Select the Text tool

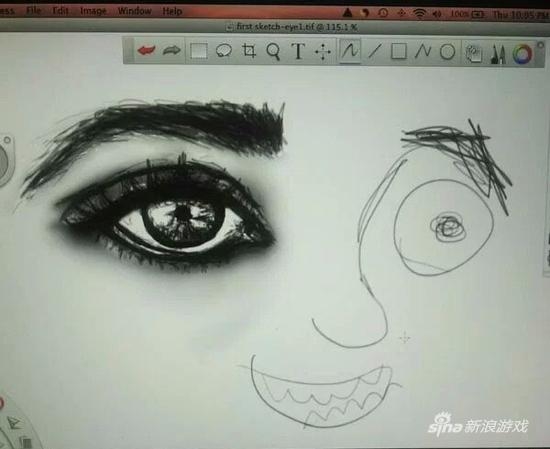[x=298, y=51]
